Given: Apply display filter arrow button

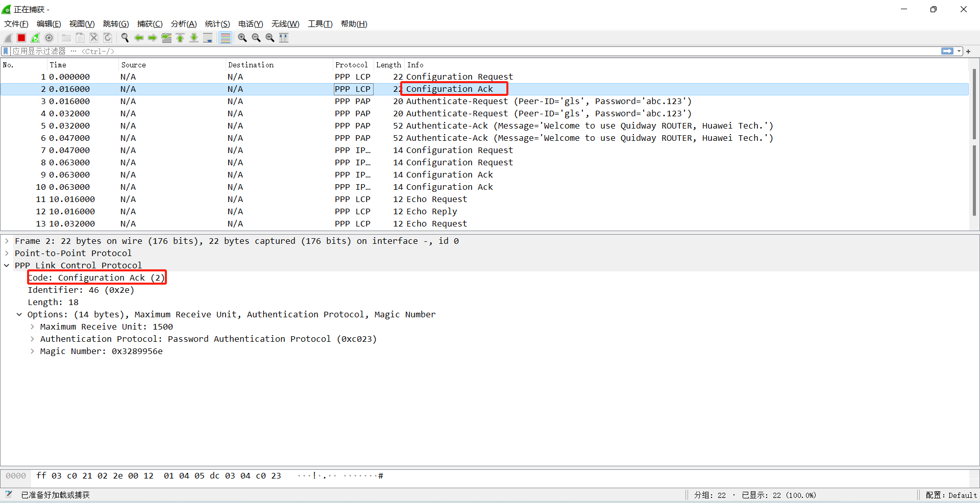Looking at the screenshot, I should [947, 51].
